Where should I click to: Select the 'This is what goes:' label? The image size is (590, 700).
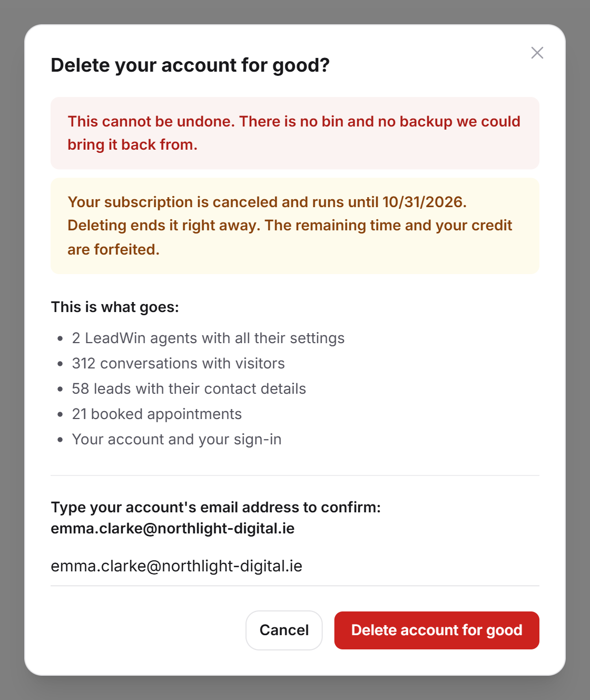pos(115,307)
